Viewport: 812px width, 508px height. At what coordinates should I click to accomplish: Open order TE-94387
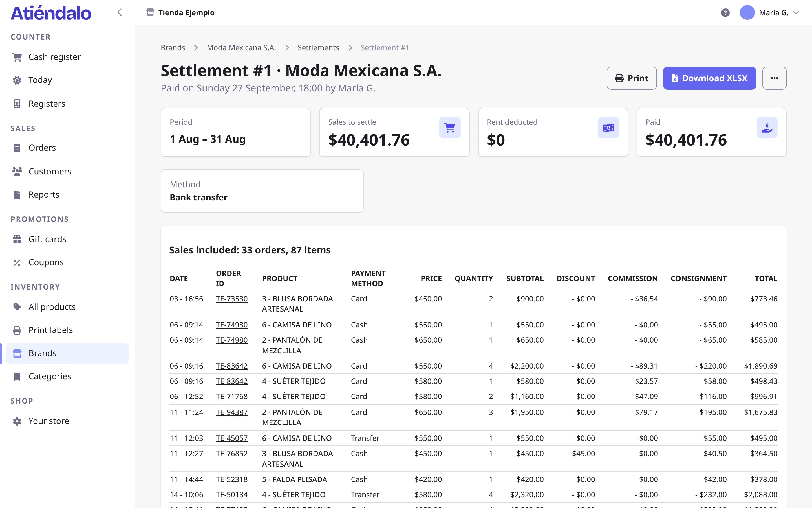click(x=231, y=412)
